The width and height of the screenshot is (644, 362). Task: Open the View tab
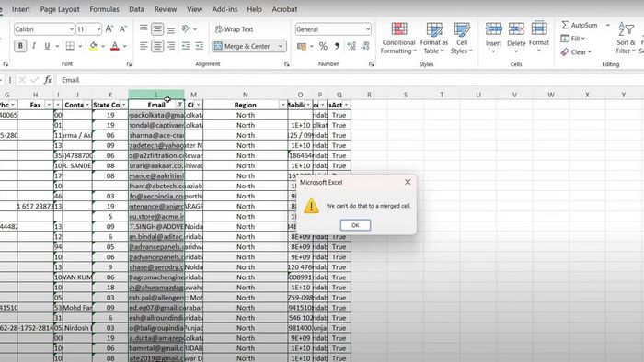[195, 9]
